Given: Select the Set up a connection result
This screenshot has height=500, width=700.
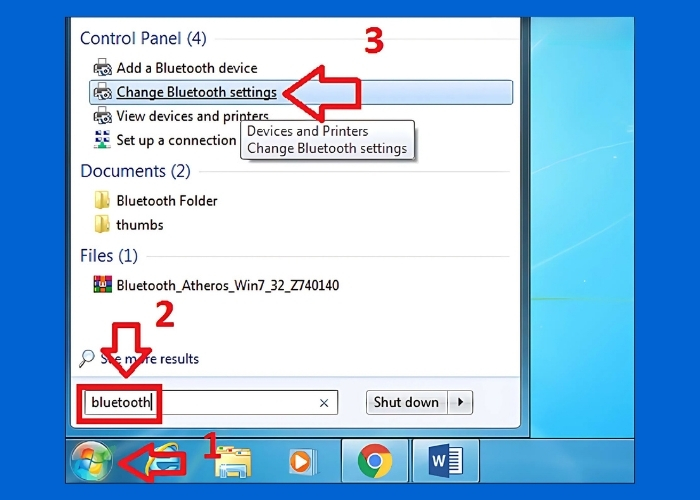Looking at the screenshot, I should (176, 140).
